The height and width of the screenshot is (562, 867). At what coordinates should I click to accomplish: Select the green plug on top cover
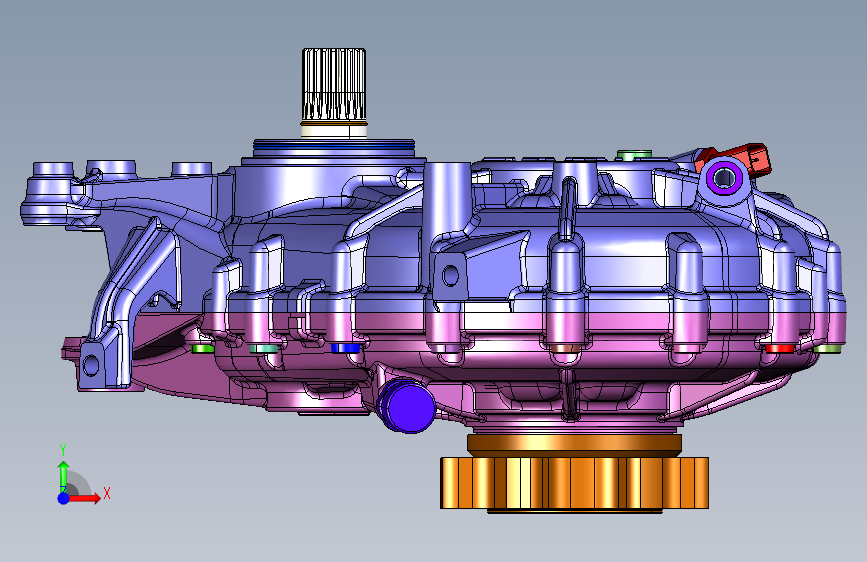(x=634, y=155)
